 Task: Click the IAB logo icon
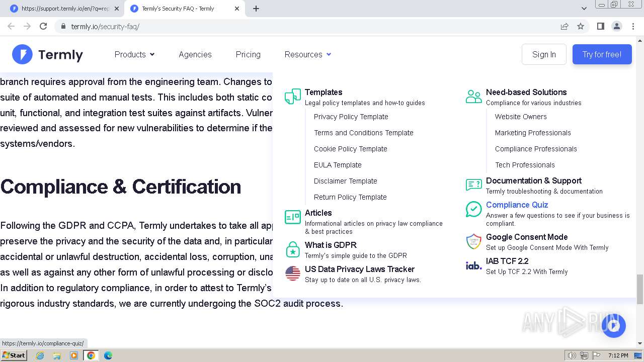pyautogui.click(x=474, y=265)
